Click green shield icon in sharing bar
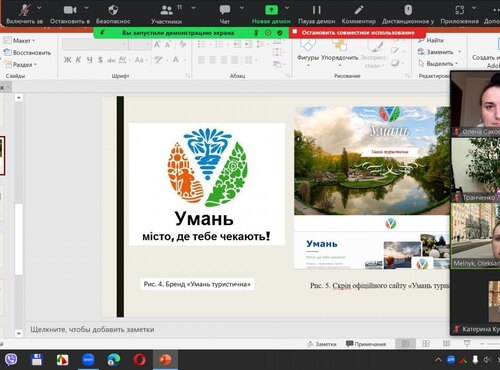 click(x=280, y=33)
